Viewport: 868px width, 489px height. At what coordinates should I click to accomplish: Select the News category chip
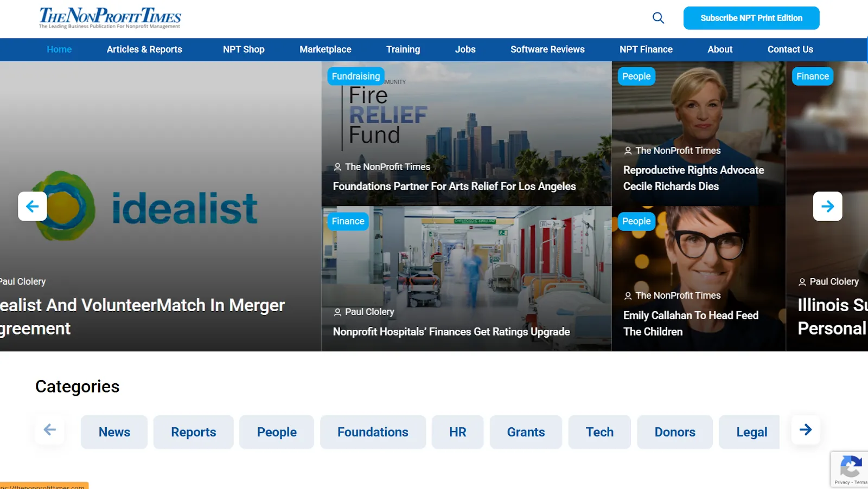tap(114, 432)
